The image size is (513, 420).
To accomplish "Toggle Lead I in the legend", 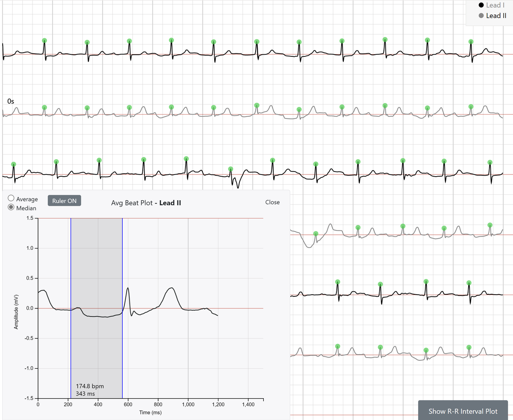I will (492, 5).
